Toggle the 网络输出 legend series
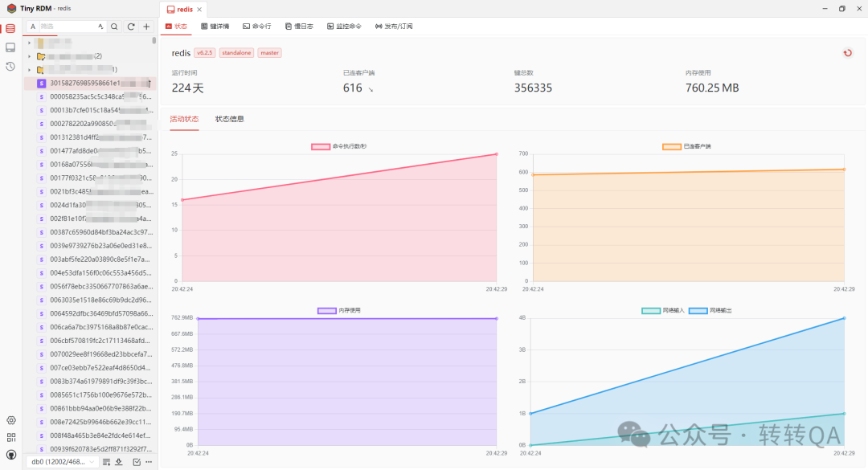 tap(710, 311)
